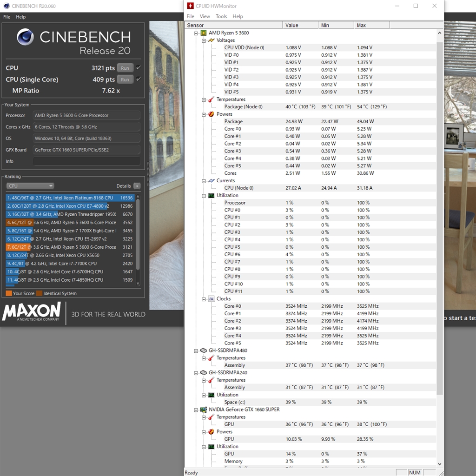Click the thermometer icon beside the NVIDIA GPU Temperatures
This screenshot has width=476, height=476.
[x=212, y=417]
